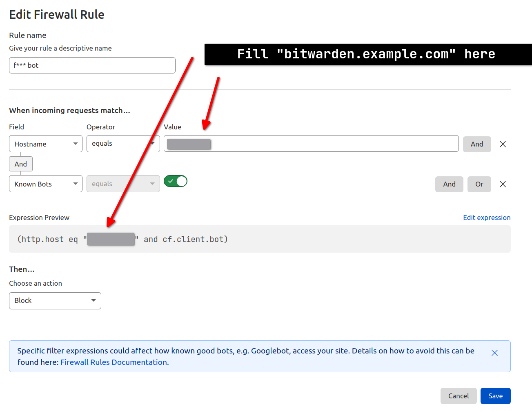The image size is (532, 411).
Task: Add an Or condition after Known Bots
Action: tap(479, 184)
